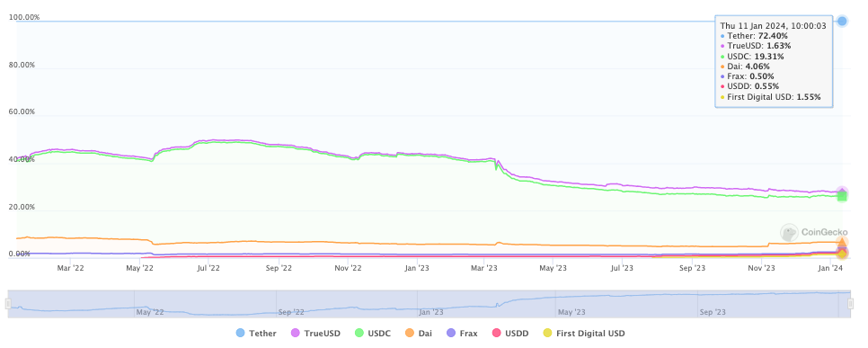868x348 pixels.
Task: Click the right navigator range handle
Action: 850,304
